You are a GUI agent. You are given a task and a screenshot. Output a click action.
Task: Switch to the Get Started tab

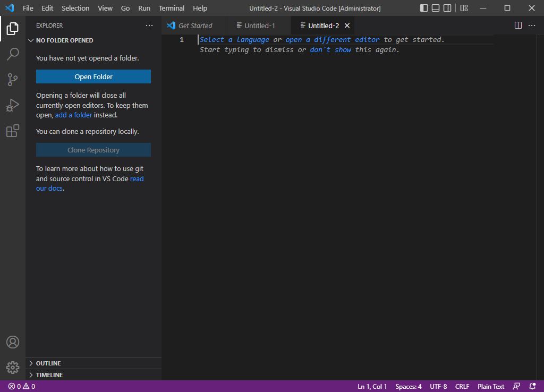(194, 25)
